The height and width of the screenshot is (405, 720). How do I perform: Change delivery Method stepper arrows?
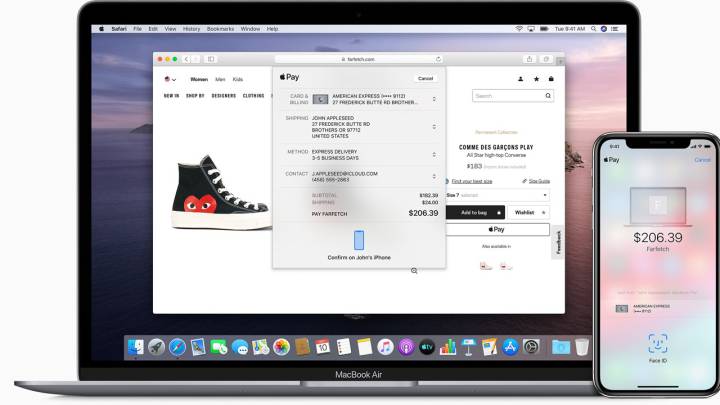click(x=434, y=155)
